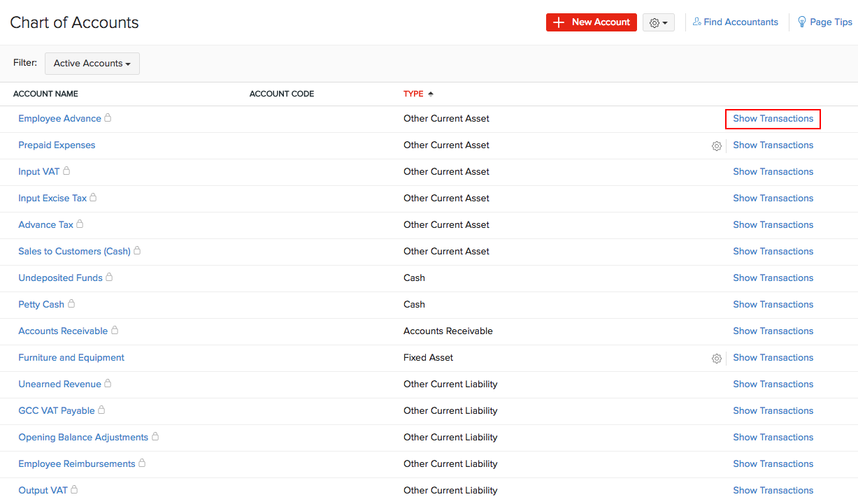The height and width of the screenshot is (504, 858).
Task: Sort by the ACCOUNT NAME column header
Action: pos(45,93)
